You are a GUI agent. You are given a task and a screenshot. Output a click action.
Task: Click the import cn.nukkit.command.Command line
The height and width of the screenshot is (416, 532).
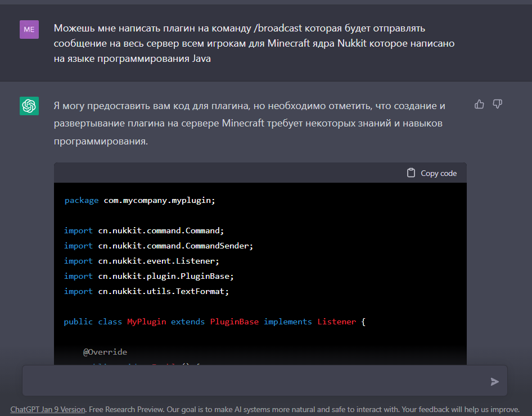(144, 230)
